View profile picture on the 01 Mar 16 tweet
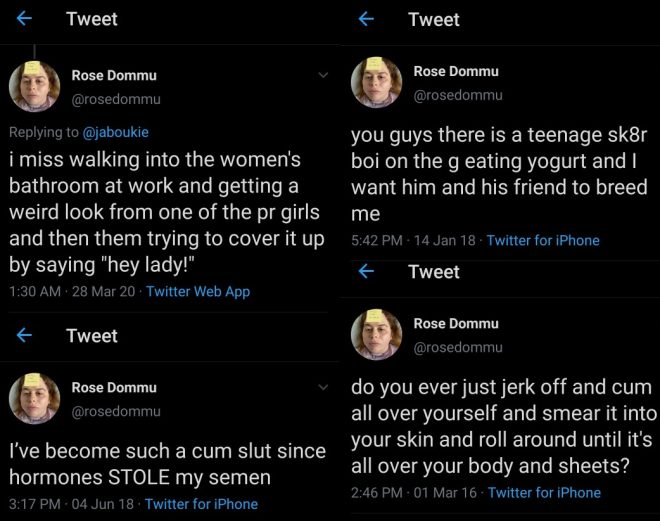660x521 pixels. pos(377,334)
